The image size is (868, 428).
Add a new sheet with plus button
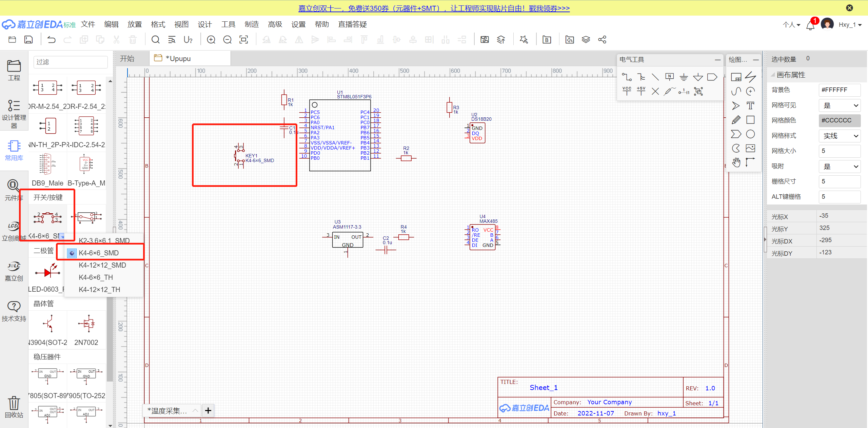208,411
